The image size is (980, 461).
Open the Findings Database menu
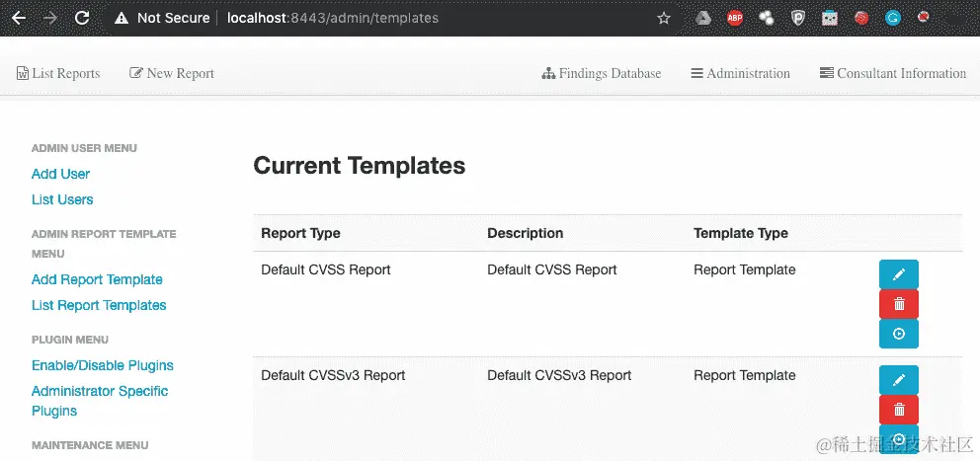602,73
